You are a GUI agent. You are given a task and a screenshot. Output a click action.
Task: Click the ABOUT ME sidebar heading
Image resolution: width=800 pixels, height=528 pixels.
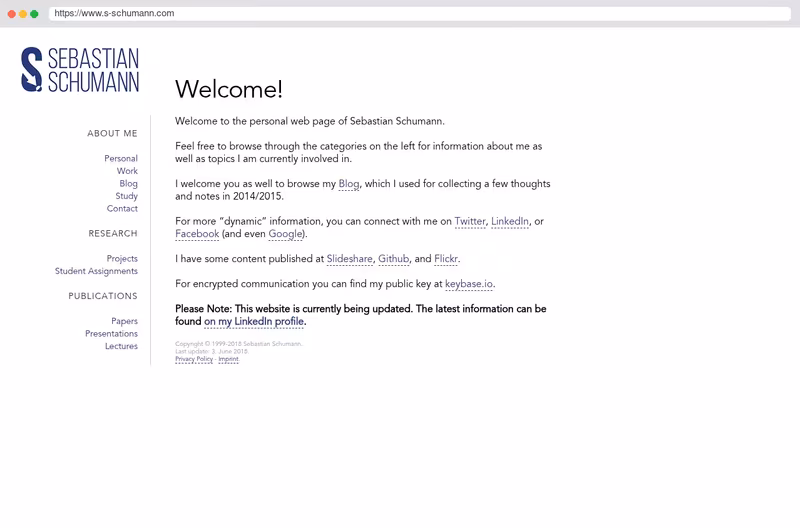pos(112,133)
